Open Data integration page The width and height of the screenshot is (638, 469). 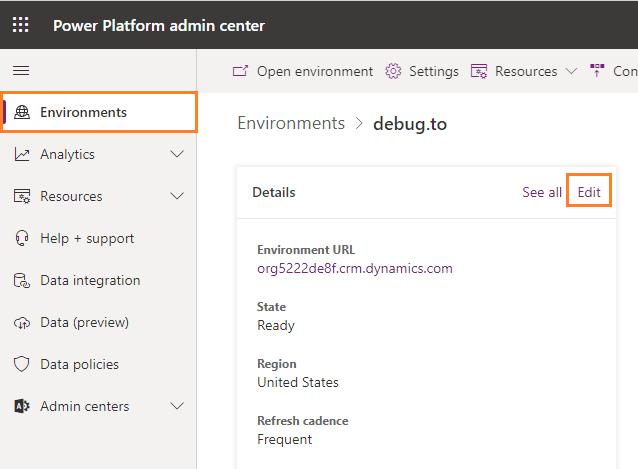(99, 281)
